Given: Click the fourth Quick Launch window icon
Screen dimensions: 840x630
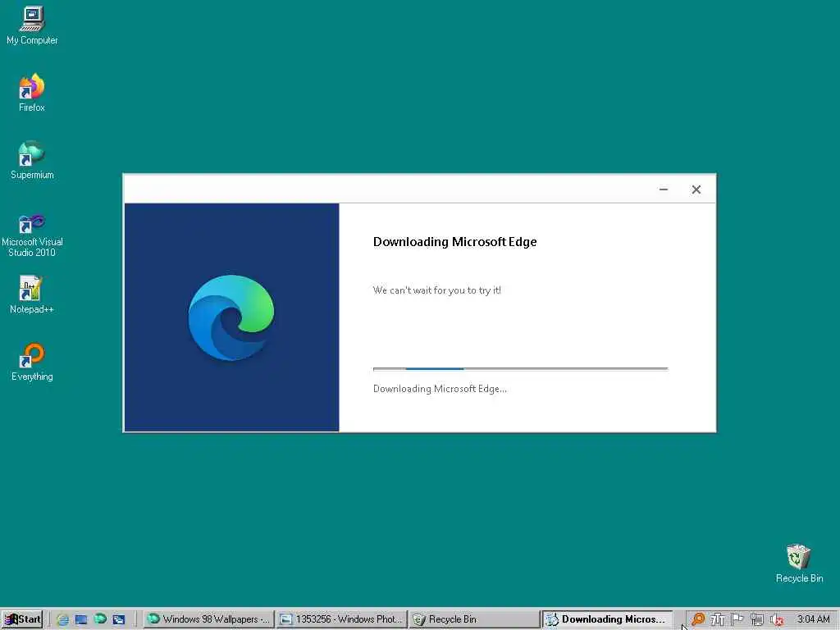Looking at the screenshot, I should click(x=119, y=619).
